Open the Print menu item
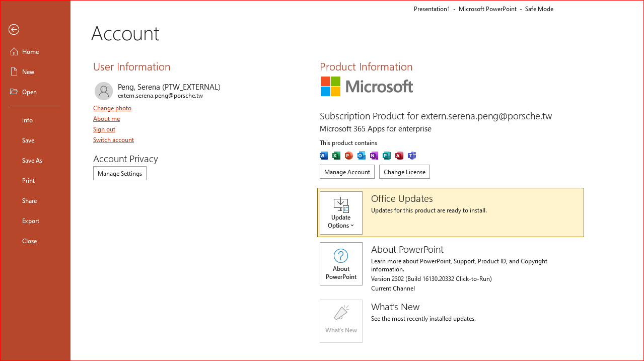This screenshot has width=644, height=361. point(29,181)
